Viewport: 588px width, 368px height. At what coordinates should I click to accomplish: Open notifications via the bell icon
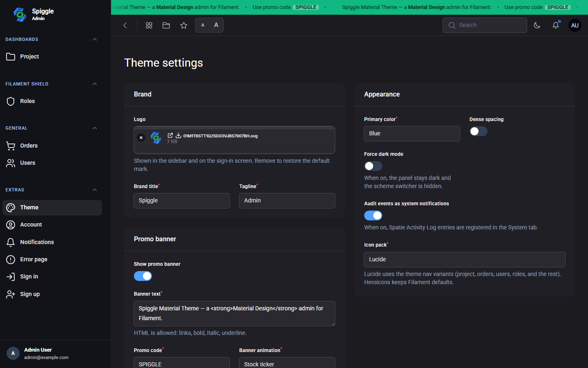(x=556, y=25)
